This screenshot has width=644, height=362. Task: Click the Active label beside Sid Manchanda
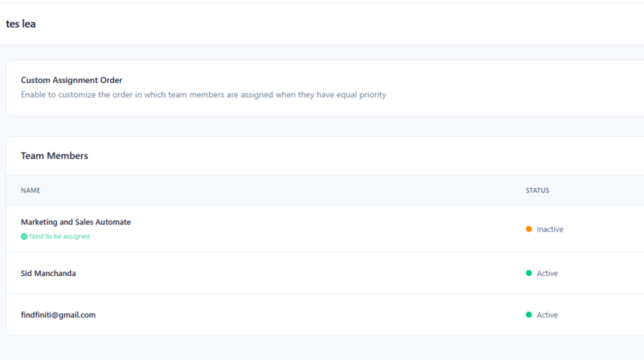547,273
